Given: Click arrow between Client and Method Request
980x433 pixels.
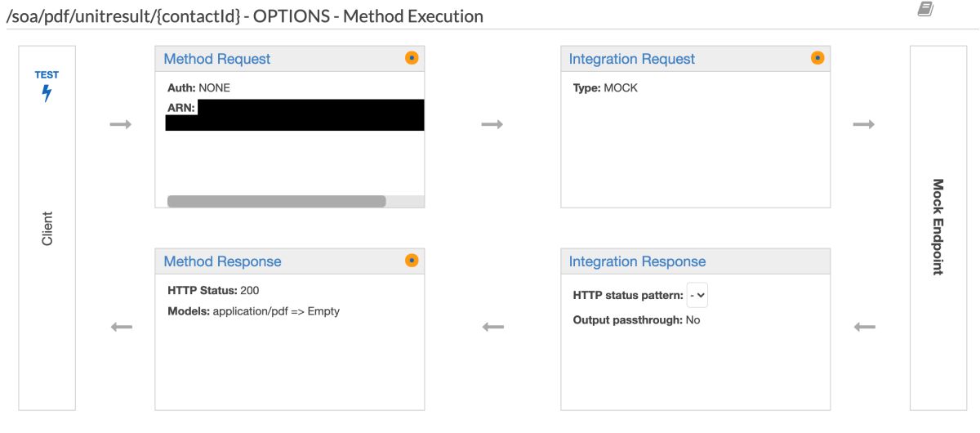Looking at the screenshot, I should coord(121,124).
